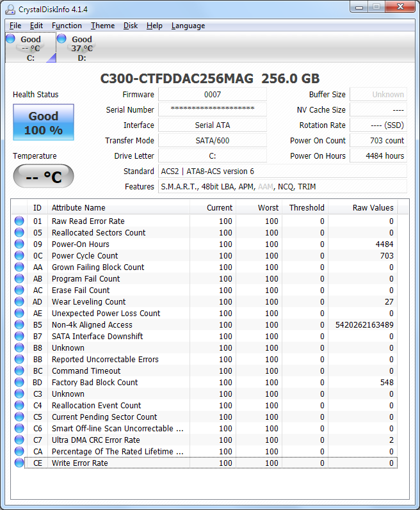420x510 pixels.
Task: Click the Firmware field showing 0007
Action: pyautogui.click(x=213, y=94)
